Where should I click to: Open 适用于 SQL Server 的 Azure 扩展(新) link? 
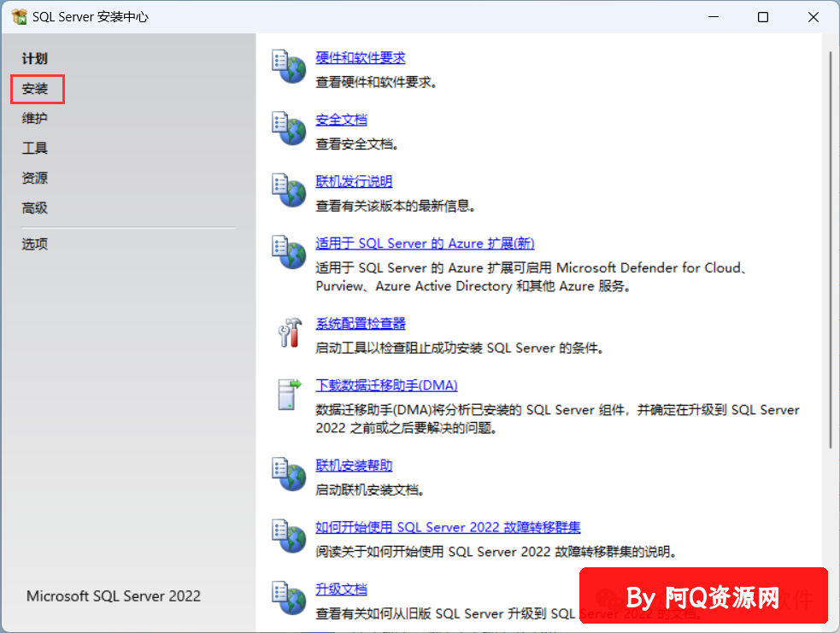pos(425,243)
